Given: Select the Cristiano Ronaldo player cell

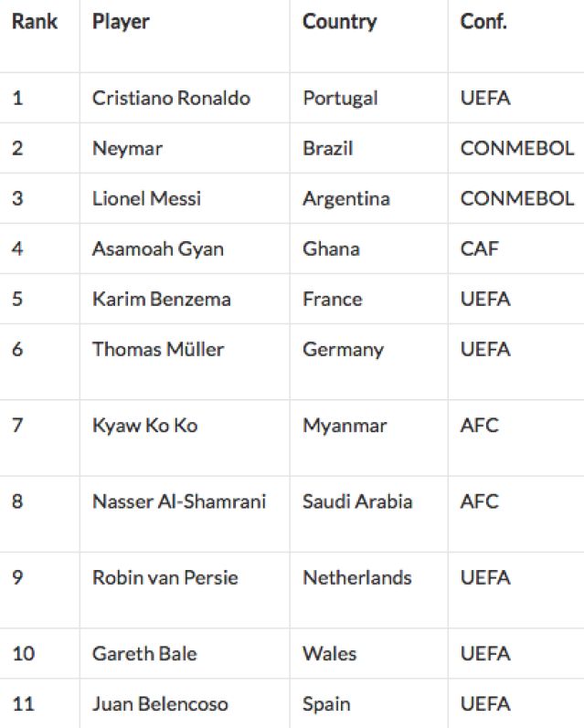Looking at the screenshot, I should tap(171, 99).
